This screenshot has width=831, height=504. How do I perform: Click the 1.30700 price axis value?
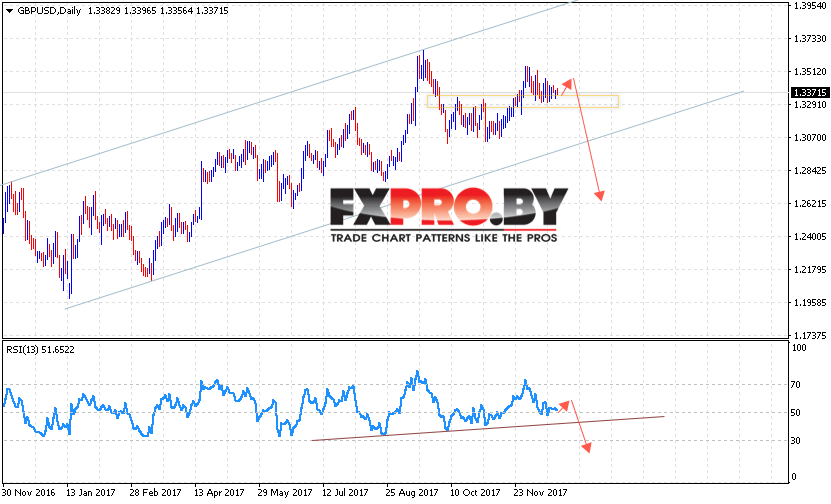pos(810,138)
